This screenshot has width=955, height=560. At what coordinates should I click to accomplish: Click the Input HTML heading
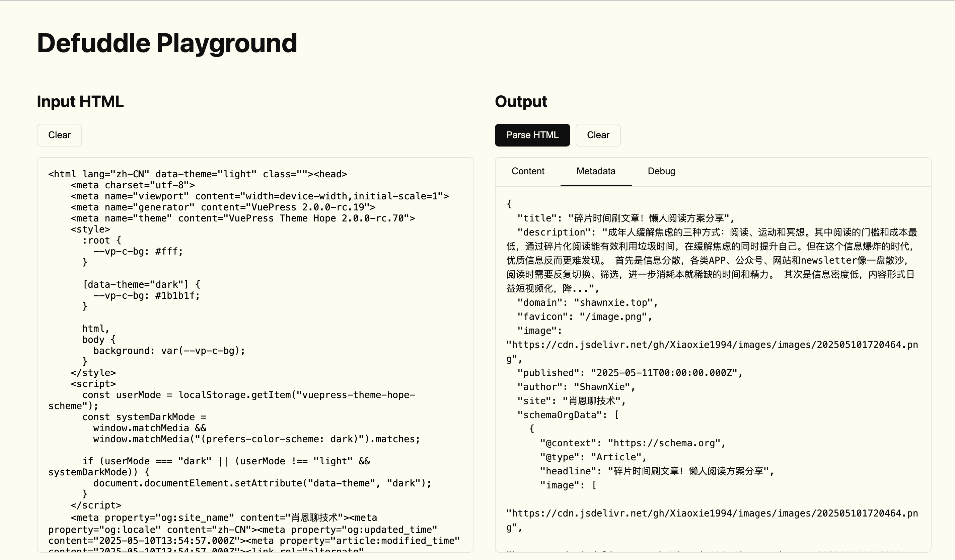80,101
